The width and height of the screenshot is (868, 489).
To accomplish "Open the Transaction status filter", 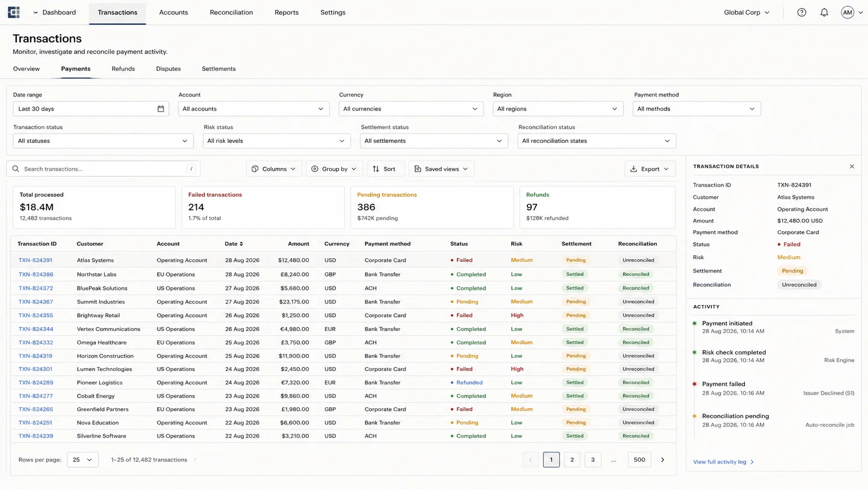I will pos(103,141).
